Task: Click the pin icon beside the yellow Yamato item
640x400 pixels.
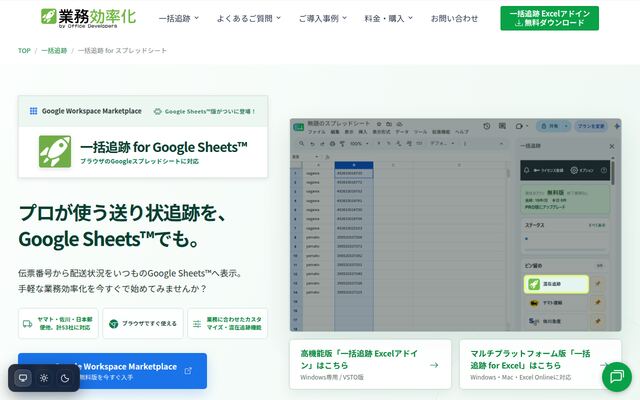Action: tap(598, 302)
